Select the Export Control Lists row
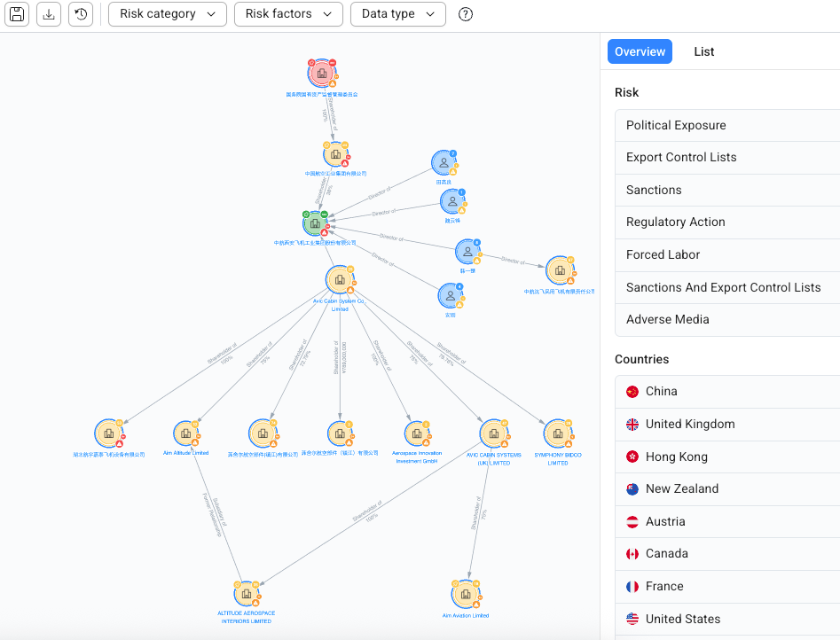The width and height of the screenshot is (840, 640). coord(727,158)
